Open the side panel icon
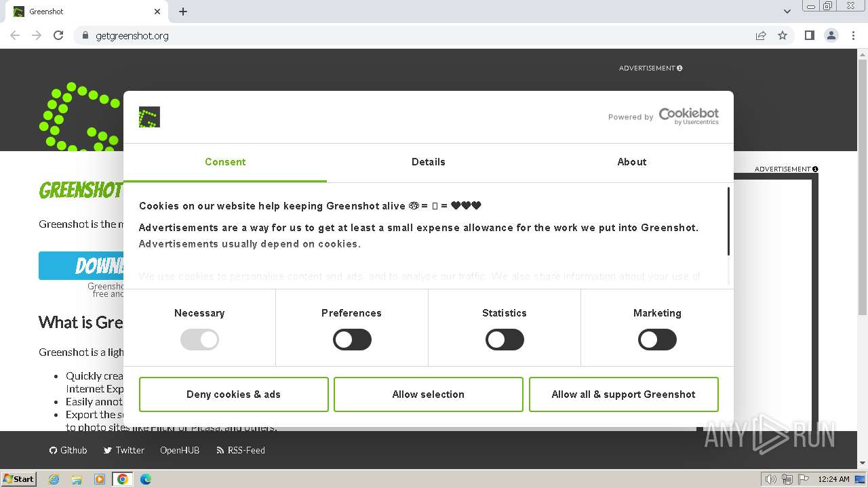This screenshot has width=868, height=488. coord(809,35)
